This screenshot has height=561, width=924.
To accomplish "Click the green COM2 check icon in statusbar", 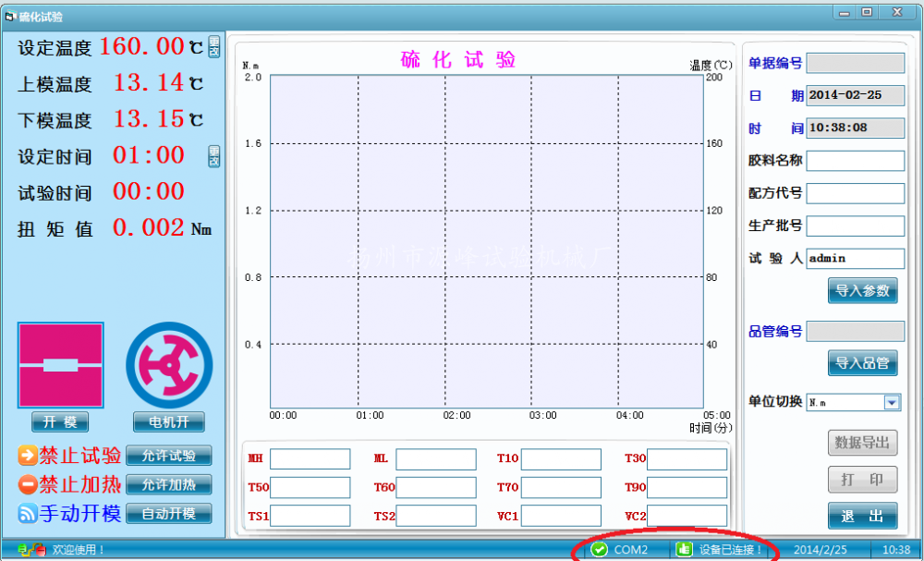I will [598, 548].
